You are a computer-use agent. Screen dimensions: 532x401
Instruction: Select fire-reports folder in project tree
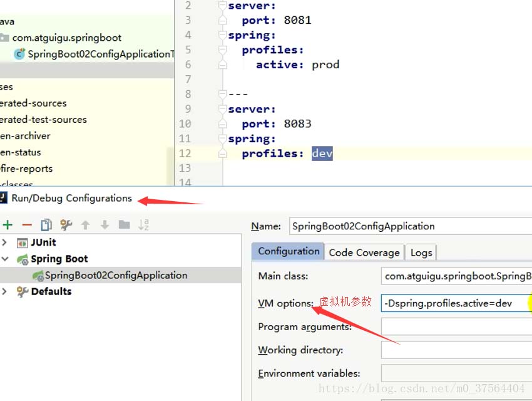(x=26, y=169)
